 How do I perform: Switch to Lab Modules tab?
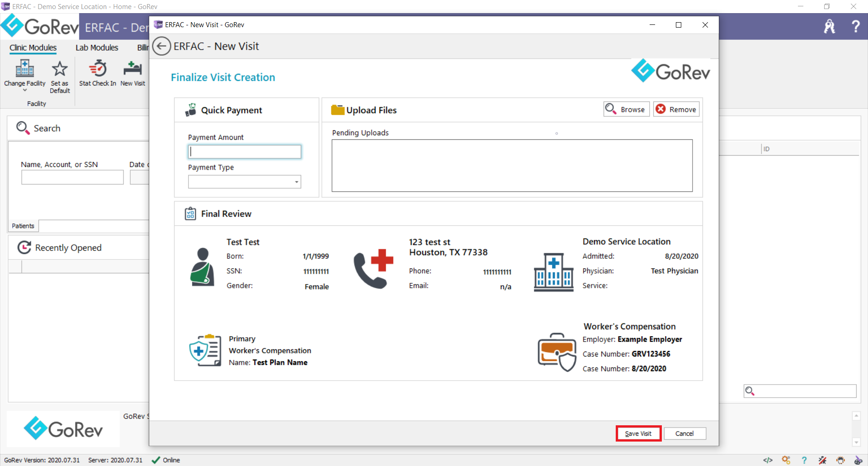point(97,48)
